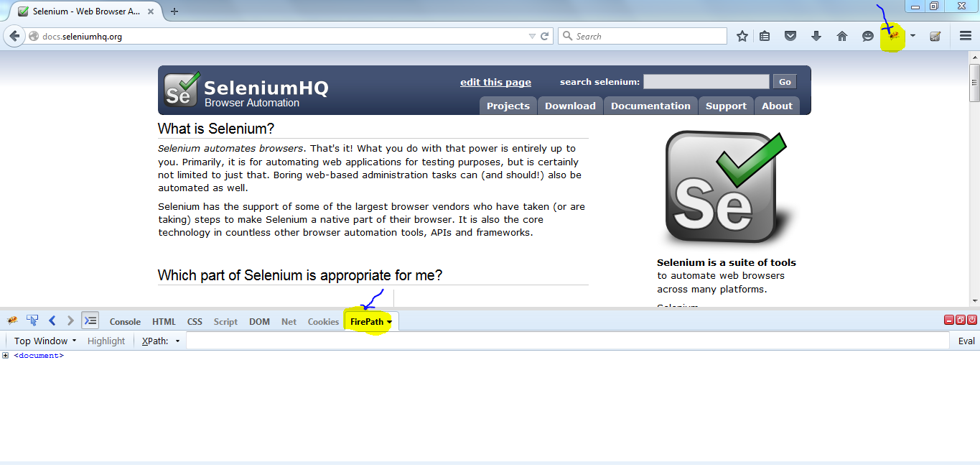The width and height of the screenshot is (980, 475).
Task: Click the search selenium input field
Action: 706,82
